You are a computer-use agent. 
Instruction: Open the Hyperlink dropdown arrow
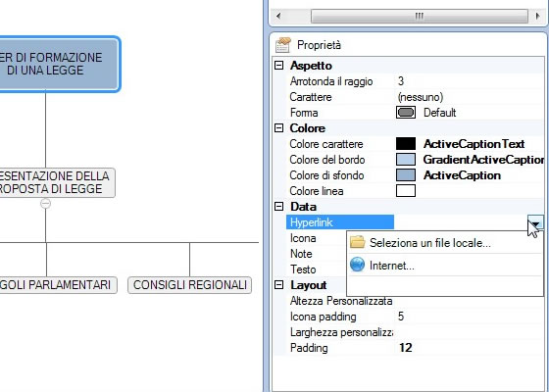[535, 222]
